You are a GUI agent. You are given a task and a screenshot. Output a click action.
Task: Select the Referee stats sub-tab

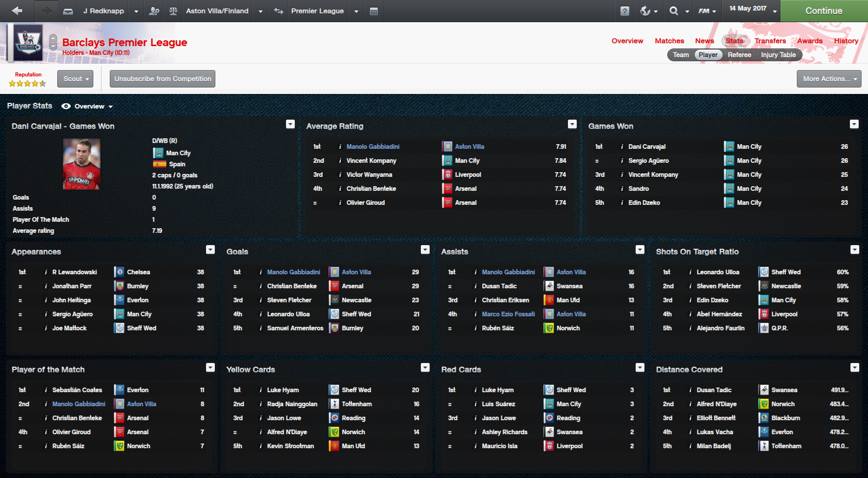click(x=740, y=55)
